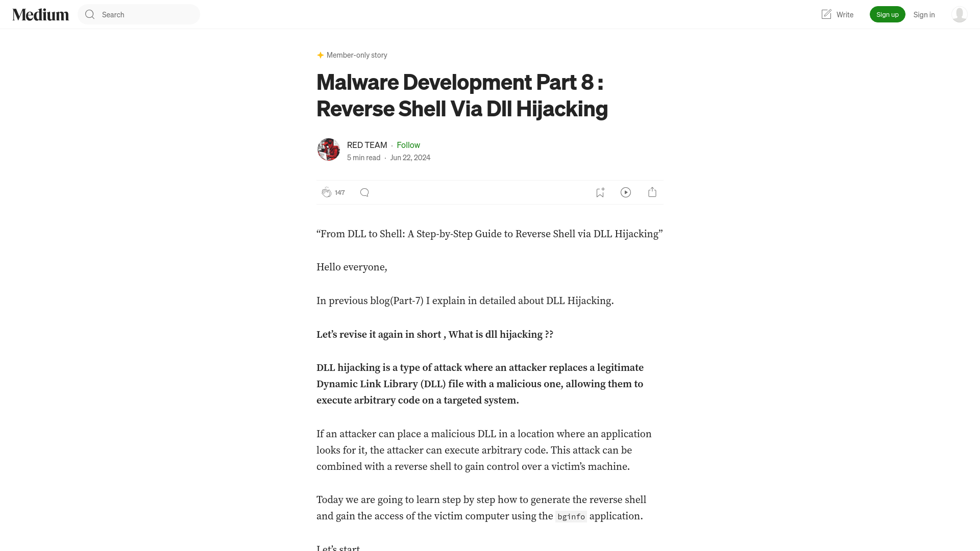The width and height of the screenshot is (980, 551).
Task: Click the 147 clap count
Action: (x=340, y=192)
